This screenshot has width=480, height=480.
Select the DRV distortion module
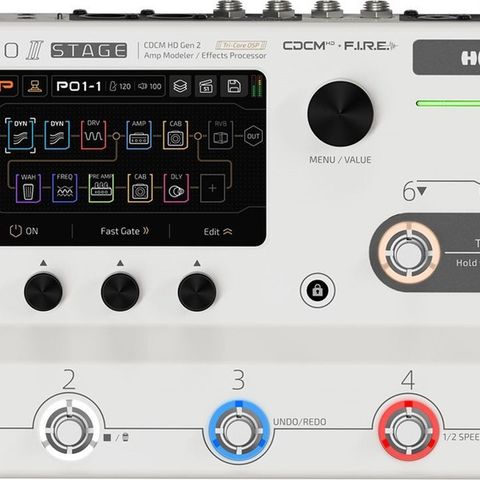(x=94, y=135)
